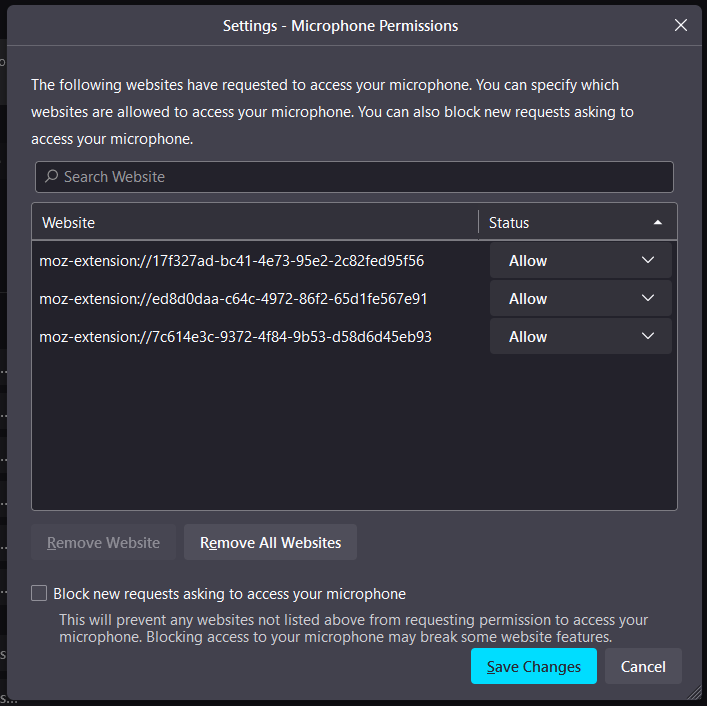
Task: Click chevron for the 7c614e3c extension row
Action: click(647, 336)
